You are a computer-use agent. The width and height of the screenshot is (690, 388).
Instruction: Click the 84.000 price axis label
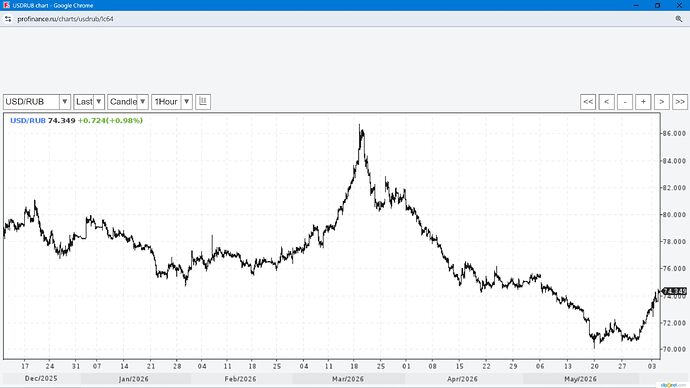tap(674, 161)
